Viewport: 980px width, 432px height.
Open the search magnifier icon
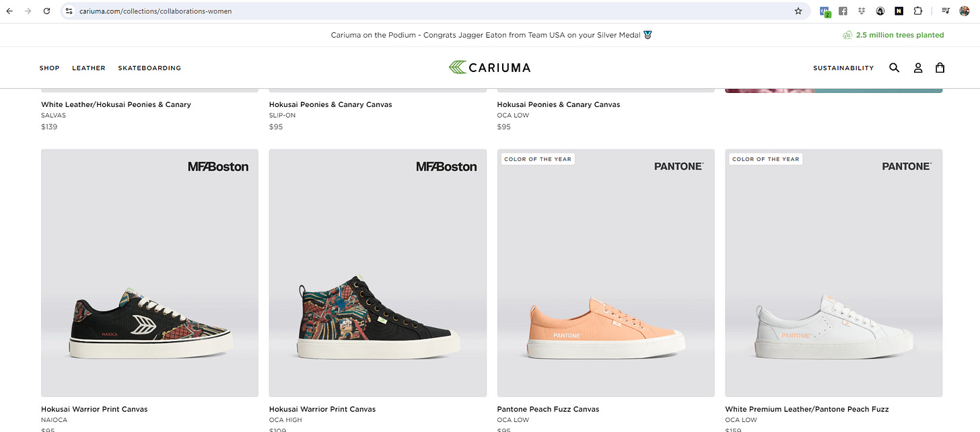(x=894, y=68)
